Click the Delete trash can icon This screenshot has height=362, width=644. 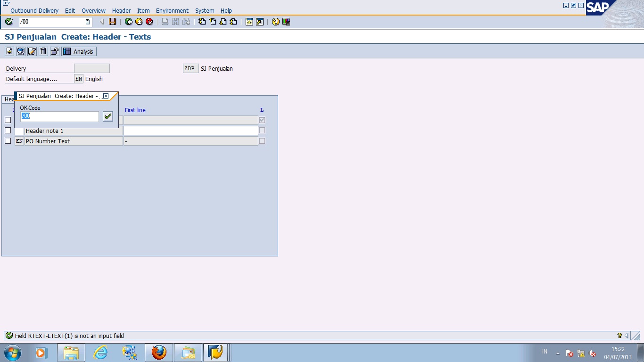43,51
